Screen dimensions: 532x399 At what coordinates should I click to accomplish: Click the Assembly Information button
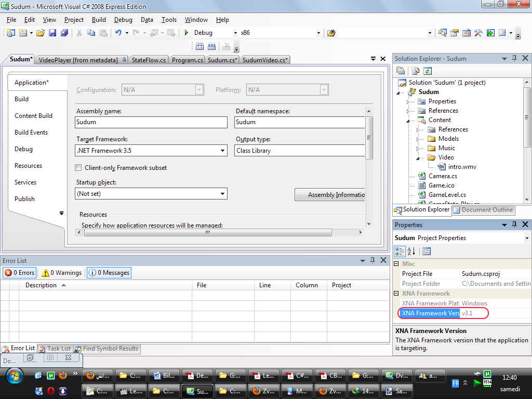click(x=330, y=195)
